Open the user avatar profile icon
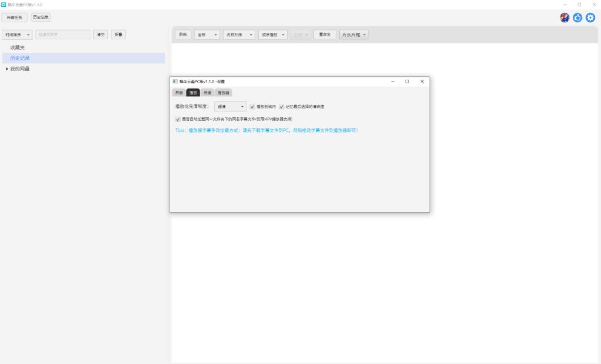Viewport: 601px width, 364px height. tap(565, 18)
